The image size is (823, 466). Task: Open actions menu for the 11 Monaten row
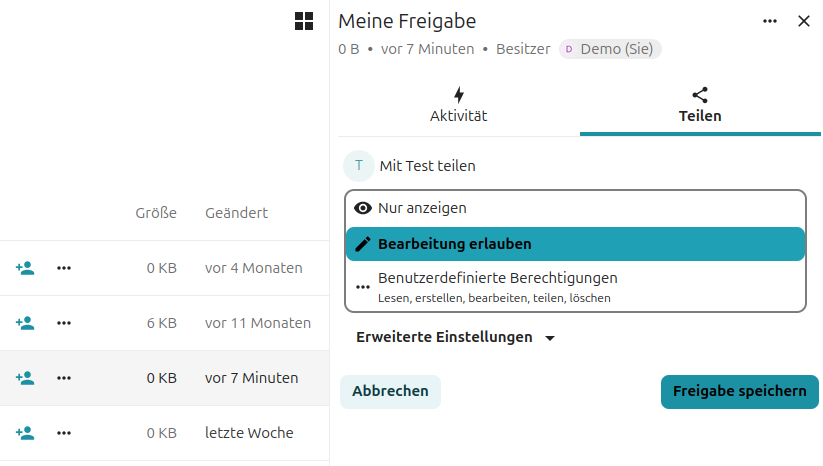tap(64, 323)
